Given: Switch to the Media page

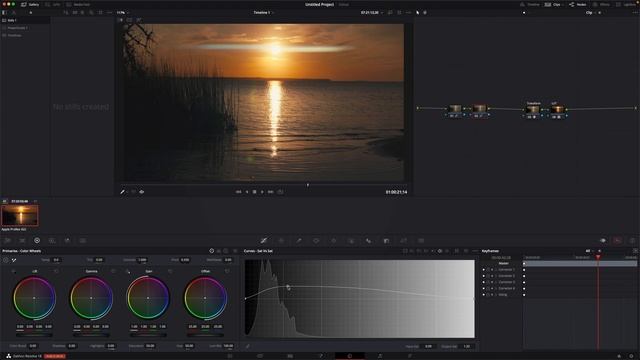Looking at the screenshot, I should pyautogui.click(x=230, y=356).
